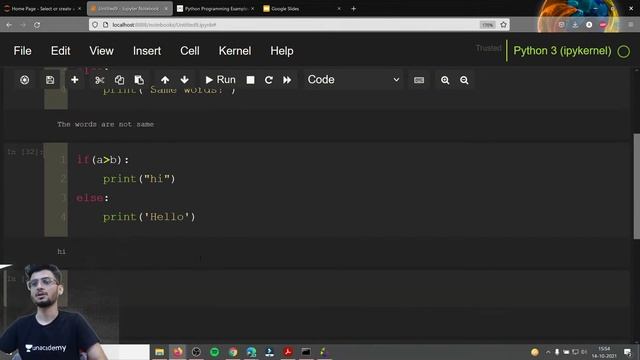Open the Windows notification center
640x360 pixels.
[x=627, y=352]
